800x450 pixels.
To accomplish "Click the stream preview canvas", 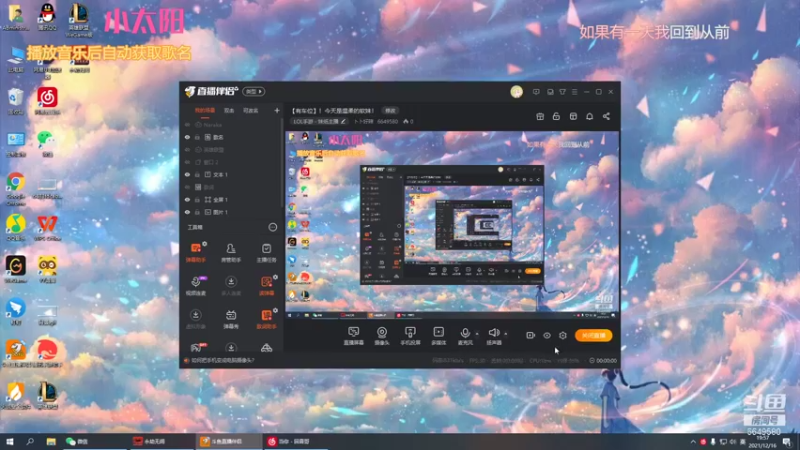I will tap(452, 225).
